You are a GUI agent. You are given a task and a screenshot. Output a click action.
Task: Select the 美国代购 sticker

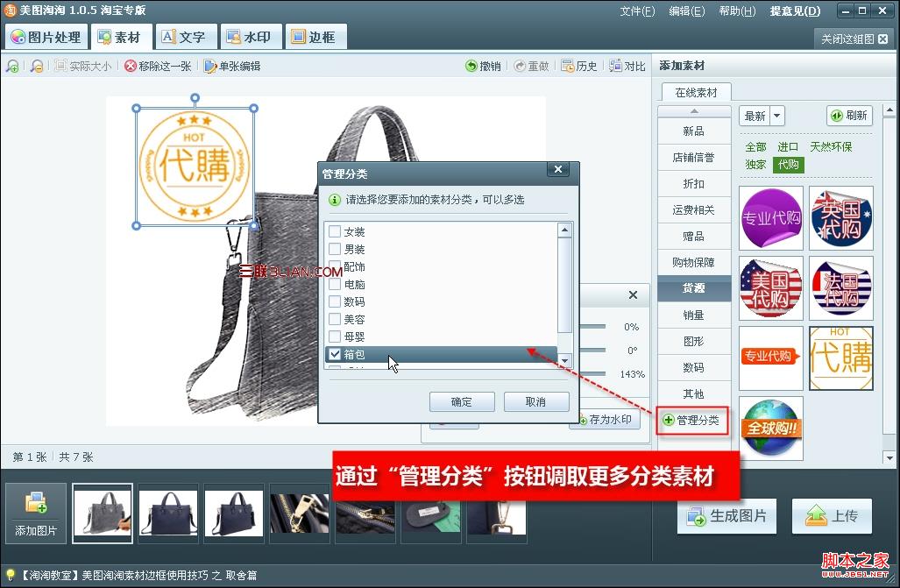click(771, 288)
